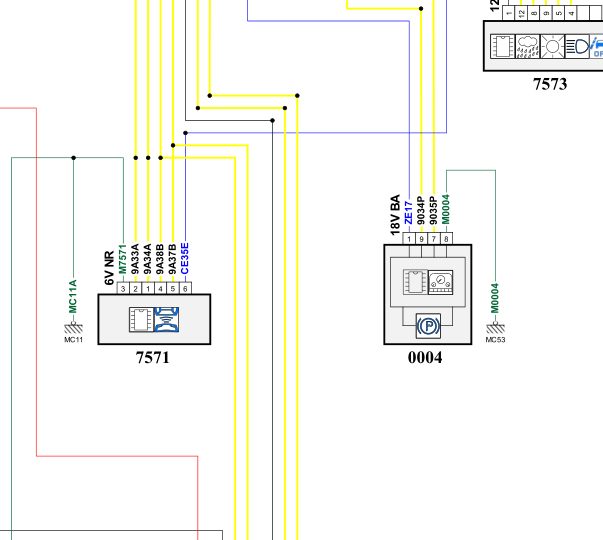Click the MC53 ground symbol
This screenshot has height=540, width=603.
click(x=495, y=328)
